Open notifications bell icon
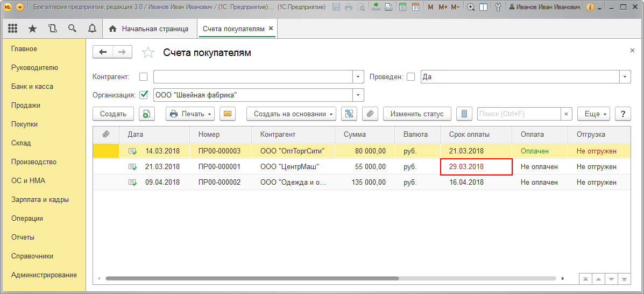Viewport: 644px width, 294px height. pyautogui.click(x=92, y=29)
